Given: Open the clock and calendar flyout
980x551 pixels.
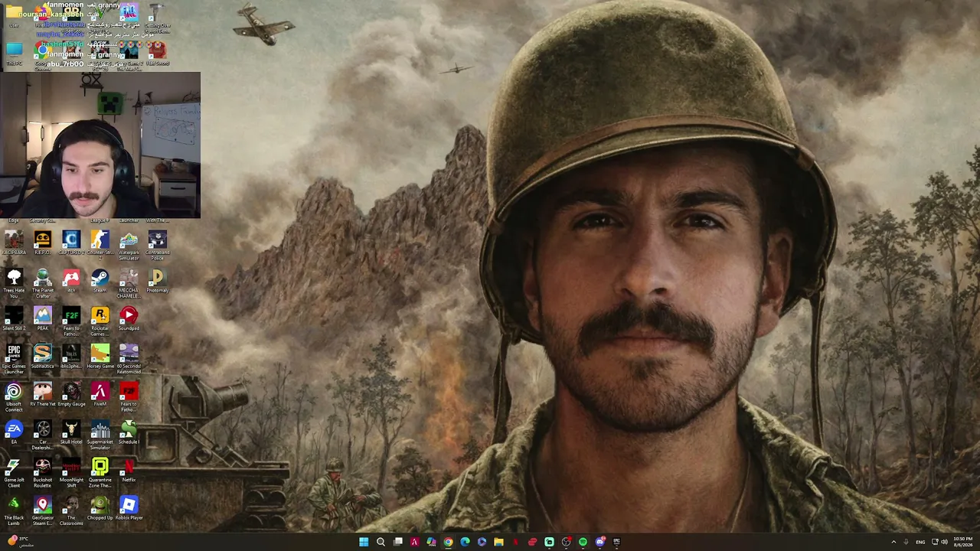Looking at the screenshot, I should 962,542.
